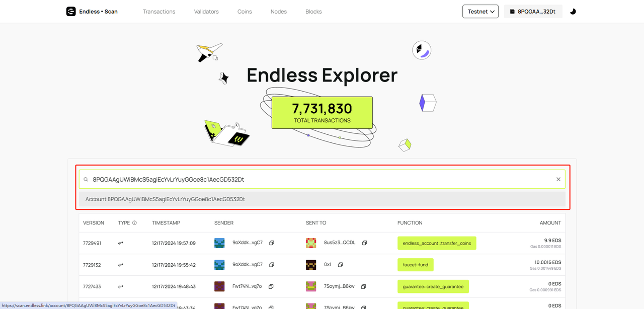The height and width of the screenshot is (309, 644).
Task: Select the Account 8PQGAA search suggestion
Action: pyautogui.click(x=165, y=199)
